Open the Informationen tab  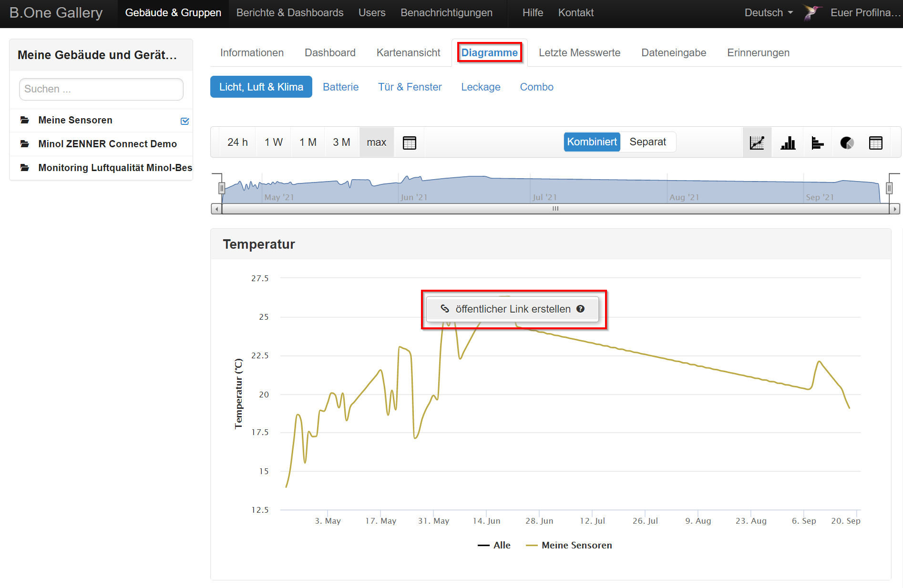tap(252, 52)
